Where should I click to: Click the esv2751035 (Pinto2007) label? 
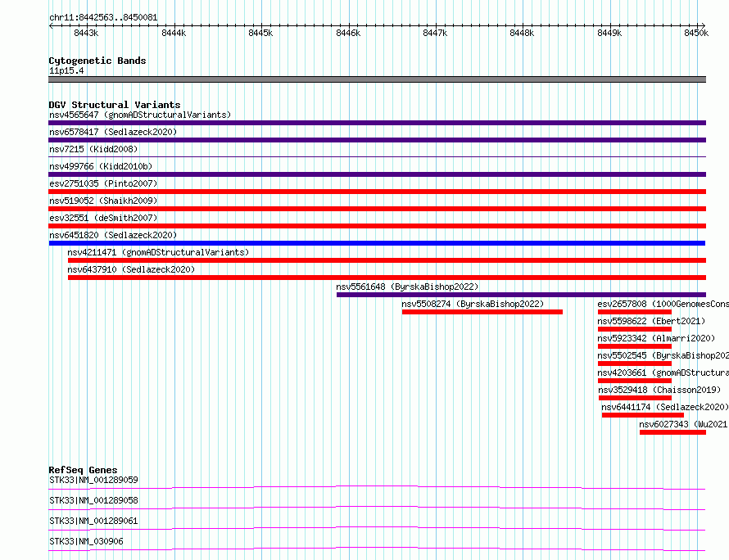[103, 183]
